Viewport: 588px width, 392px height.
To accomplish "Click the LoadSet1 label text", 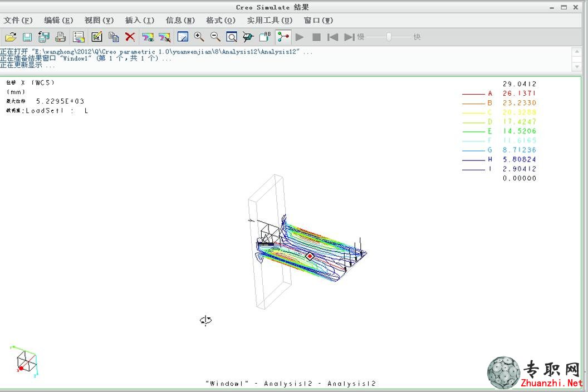I will click(x=44, y=111).
